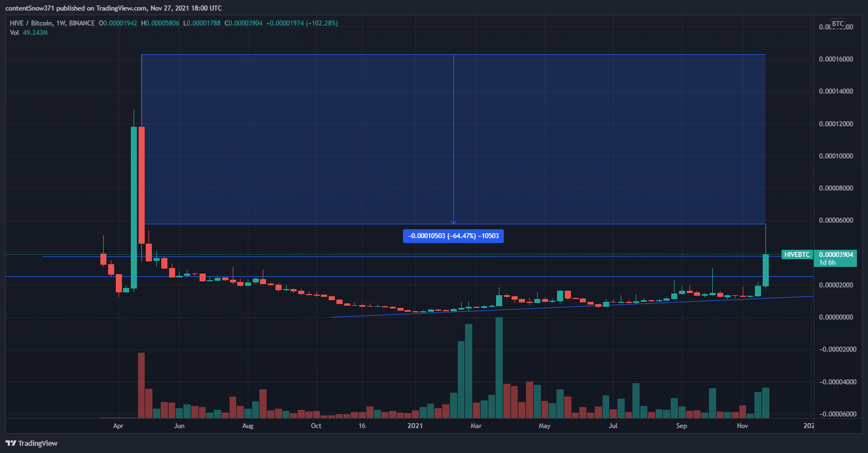The height and width of the screenshot is (453, 868).
Task: Click the 0.00008000 price axis label
Action: tap(836, 188)
